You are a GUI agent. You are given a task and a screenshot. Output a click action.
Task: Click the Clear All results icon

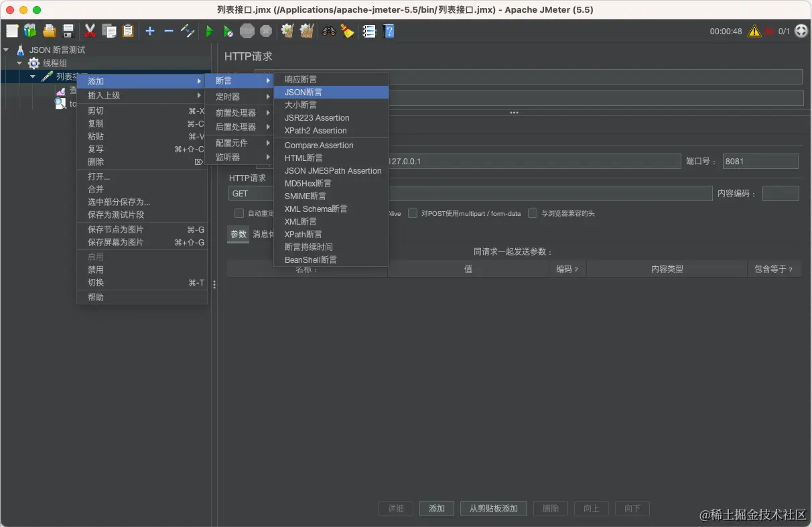(307, 31)
